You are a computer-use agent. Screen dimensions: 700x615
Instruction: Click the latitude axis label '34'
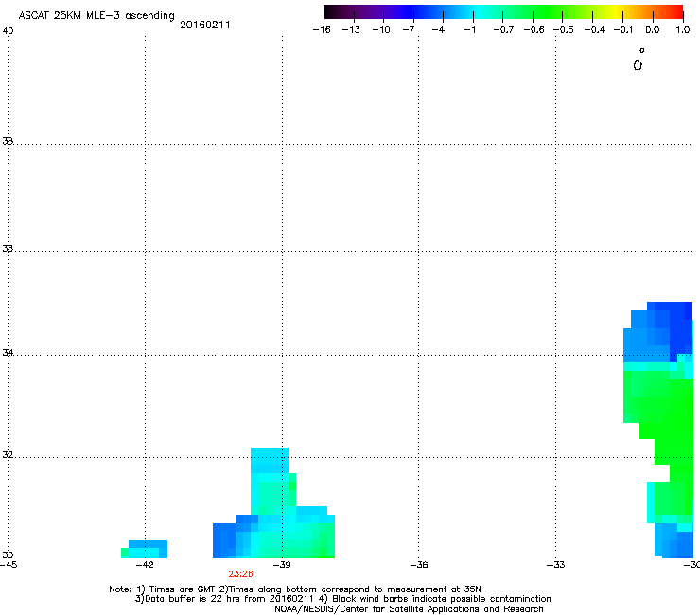8,353
